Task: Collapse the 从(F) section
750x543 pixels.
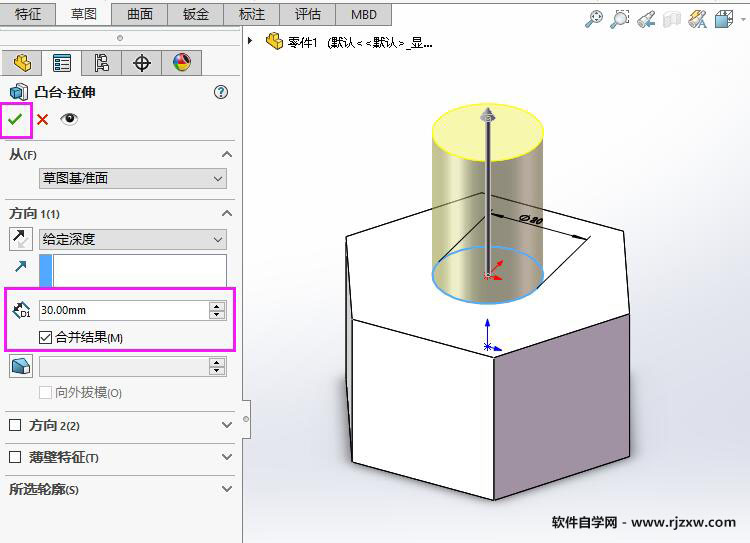Action: tap(227, 155)
